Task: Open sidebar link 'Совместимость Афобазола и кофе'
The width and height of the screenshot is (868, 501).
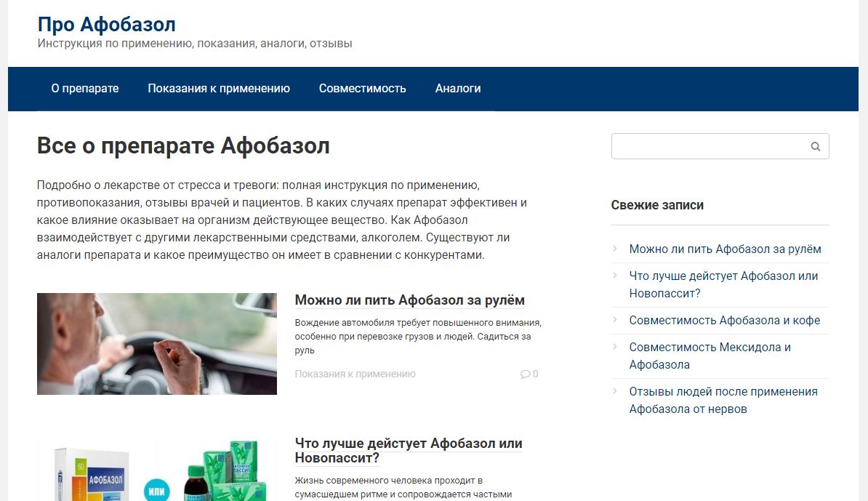Action: 725,321
